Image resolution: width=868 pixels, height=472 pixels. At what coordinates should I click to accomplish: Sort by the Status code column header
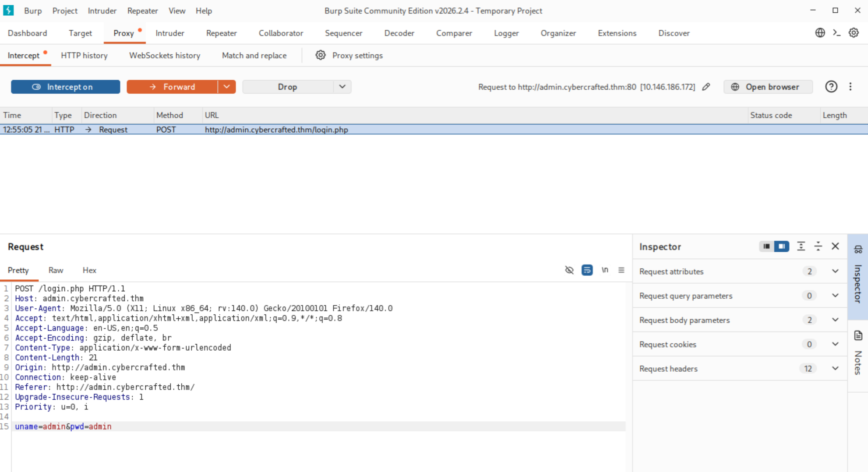[783, 115]
